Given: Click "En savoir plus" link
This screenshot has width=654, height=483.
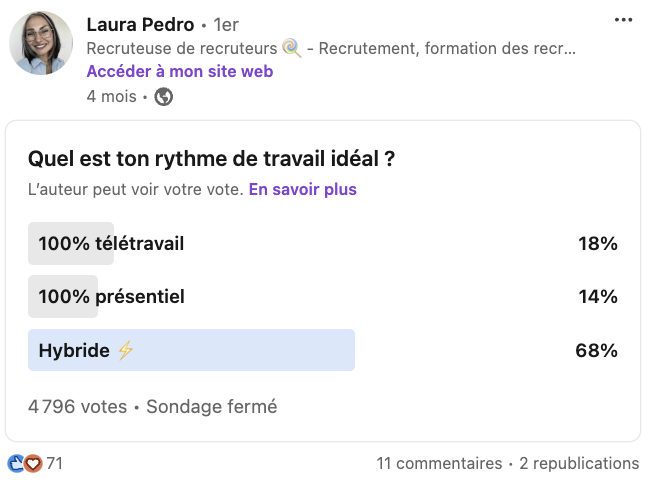Looking at the screenshot, I should pyautogui.click(x=302, y=189).
